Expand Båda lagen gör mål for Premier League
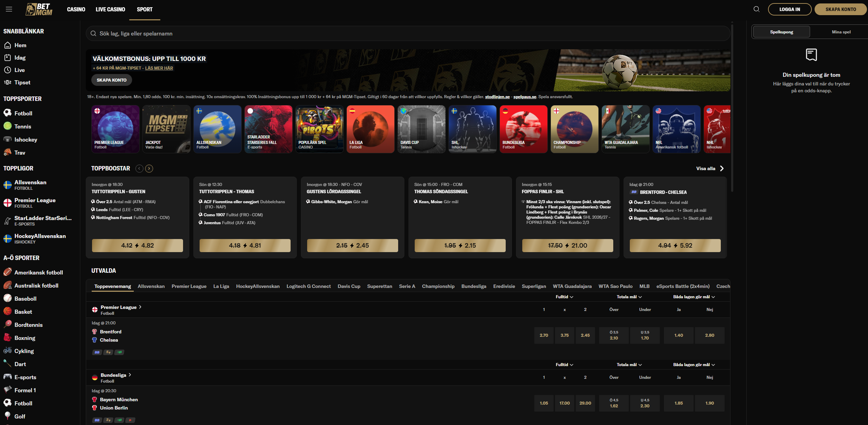The height and width of the screenshot is (425, 868). click(x=694, y=297)
